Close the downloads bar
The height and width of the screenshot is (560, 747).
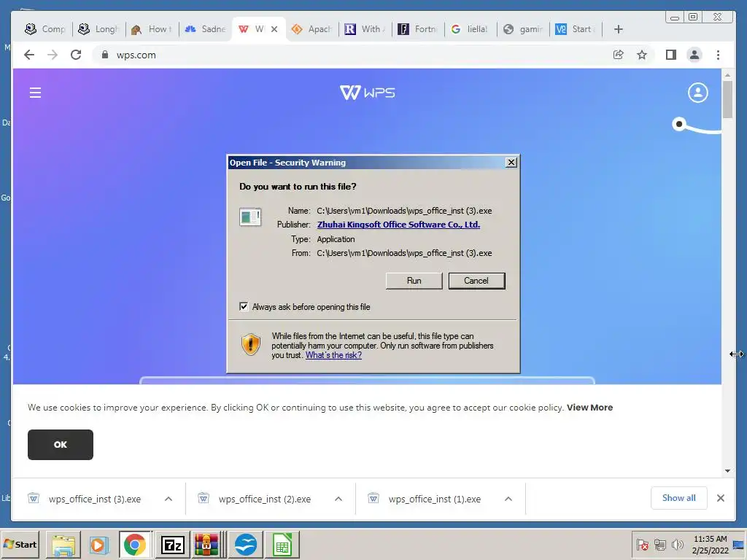pos(720,498)
